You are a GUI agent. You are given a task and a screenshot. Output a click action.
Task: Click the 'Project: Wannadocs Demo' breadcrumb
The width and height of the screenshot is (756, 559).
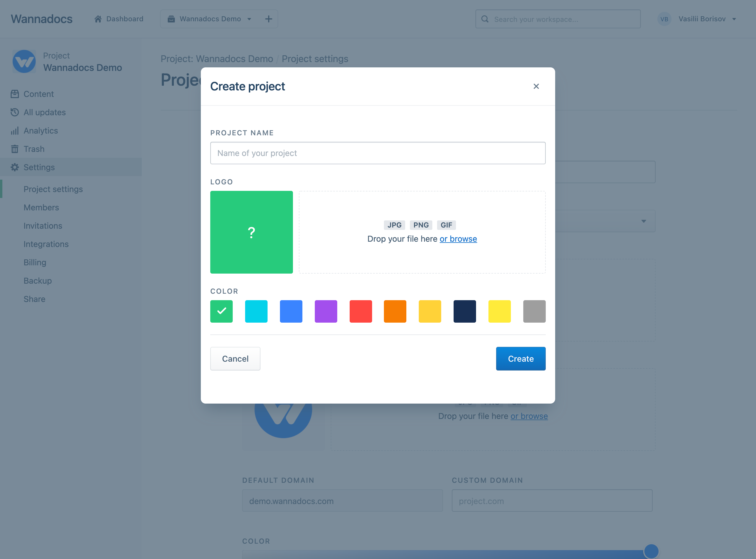(x=217, y=59)
